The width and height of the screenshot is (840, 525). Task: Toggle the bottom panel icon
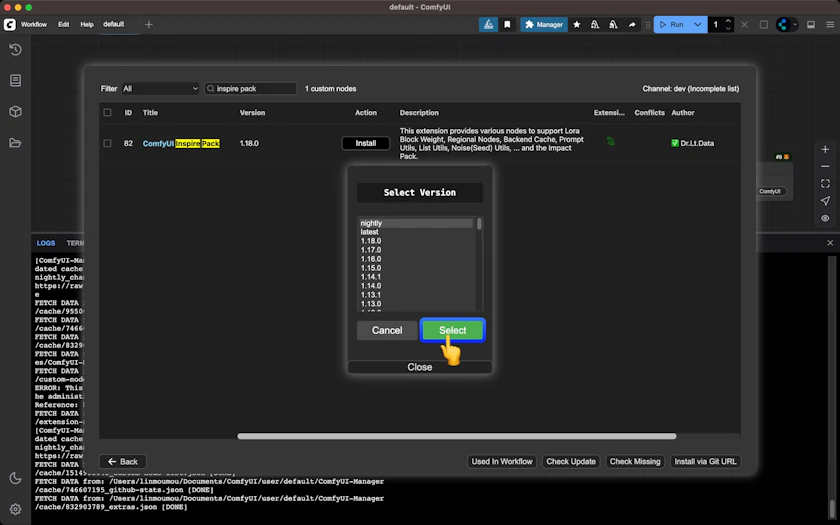(811, 24)
